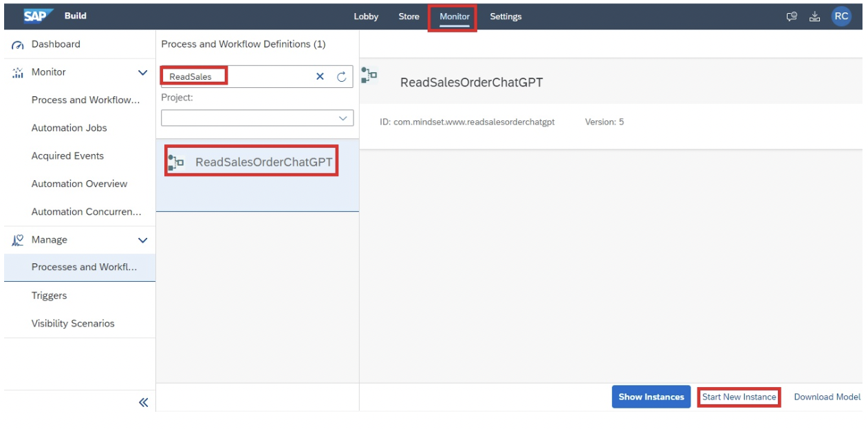The height and width of the screenshot is (429, 868).
Task: Select Processes and Workflows under Manage
Action: point(80,267)
